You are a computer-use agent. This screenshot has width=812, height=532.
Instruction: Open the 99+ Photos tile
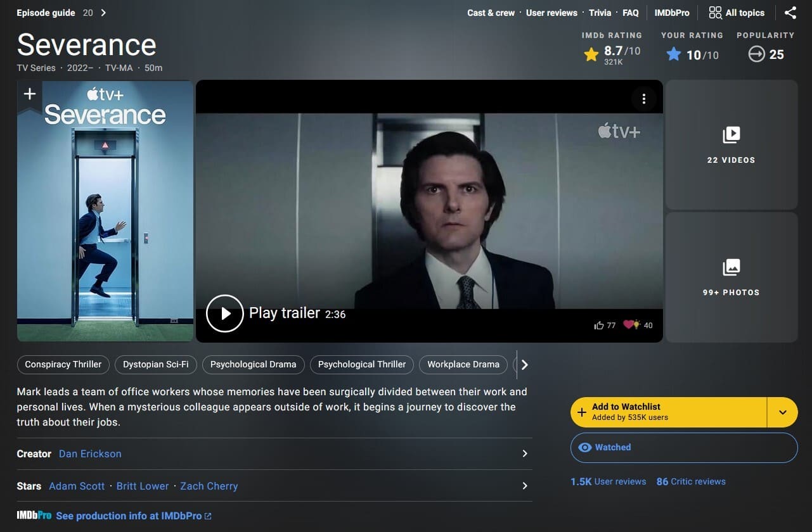click(x=731, y=277)
